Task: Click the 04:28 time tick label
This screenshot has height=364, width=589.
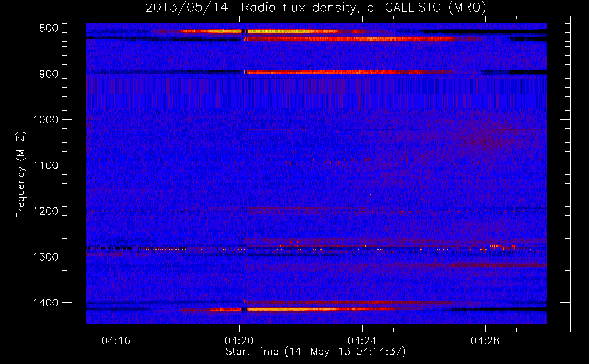Action: 485,341
